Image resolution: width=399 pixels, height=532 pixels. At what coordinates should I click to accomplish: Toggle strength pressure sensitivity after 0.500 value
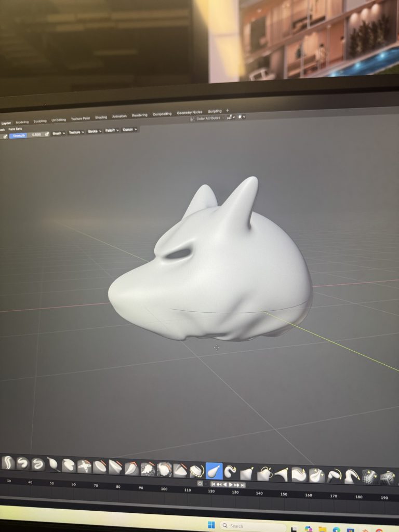47,135
